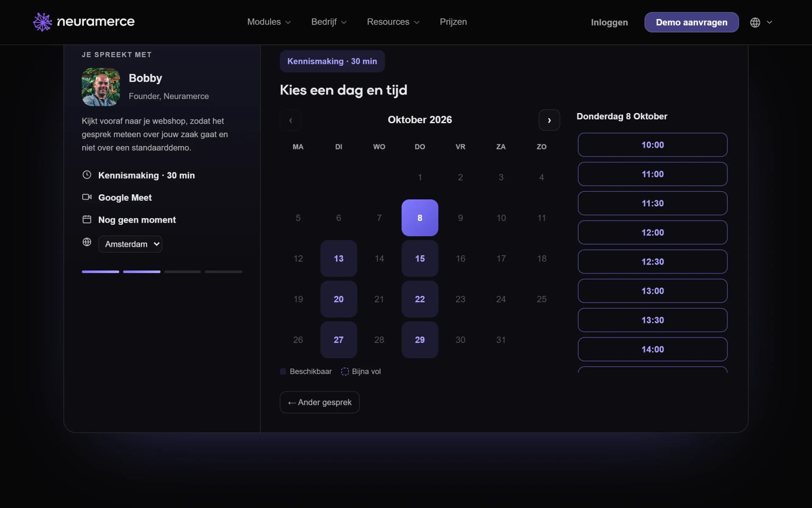Select October 8 in the calendar
The image size is (812, 508).
point(420,218)
